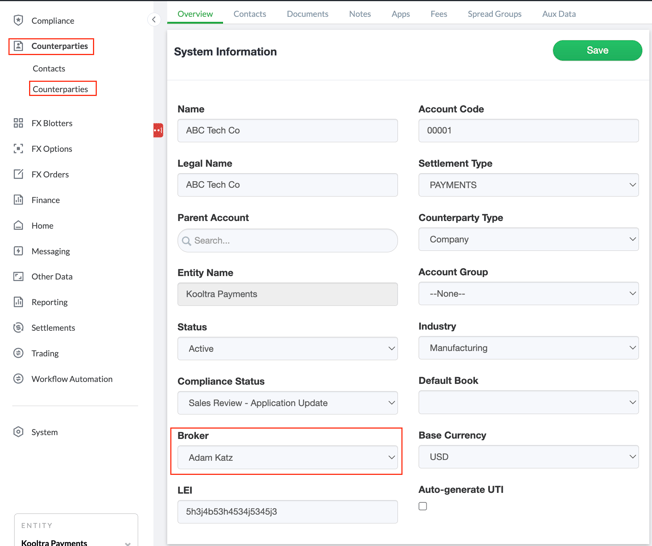This screenshot has height=546, width=652.
Task: Open the Settlement Type dropdown
Action: click(528, 185)
